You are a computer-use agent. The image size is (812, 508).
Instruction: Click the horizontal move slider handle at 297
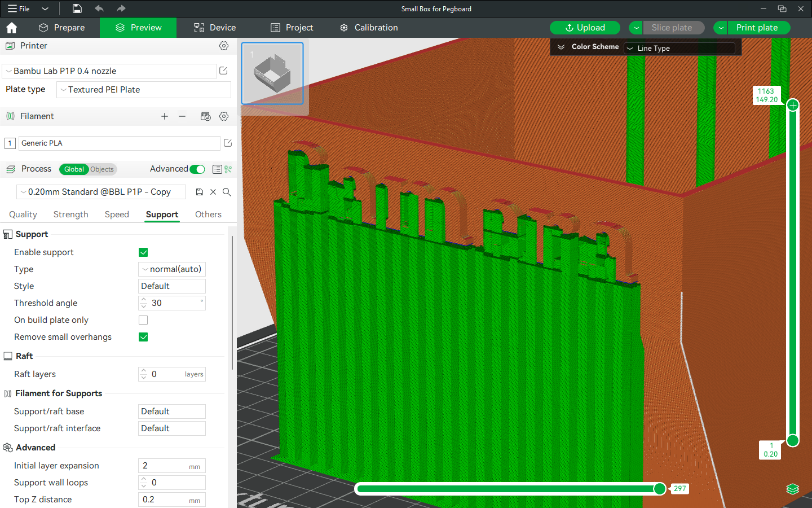tap(660, 489)
